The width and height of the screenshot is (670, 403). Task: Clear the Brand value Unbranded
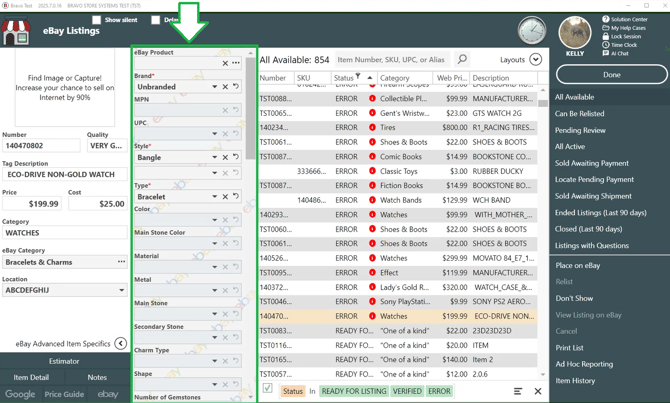tap(225, 87)
